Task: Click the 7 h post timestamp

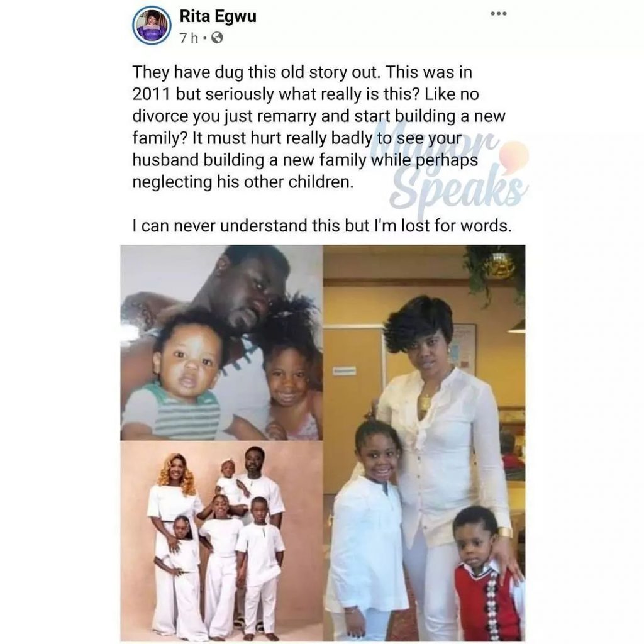Action: [x=188, y=38]
